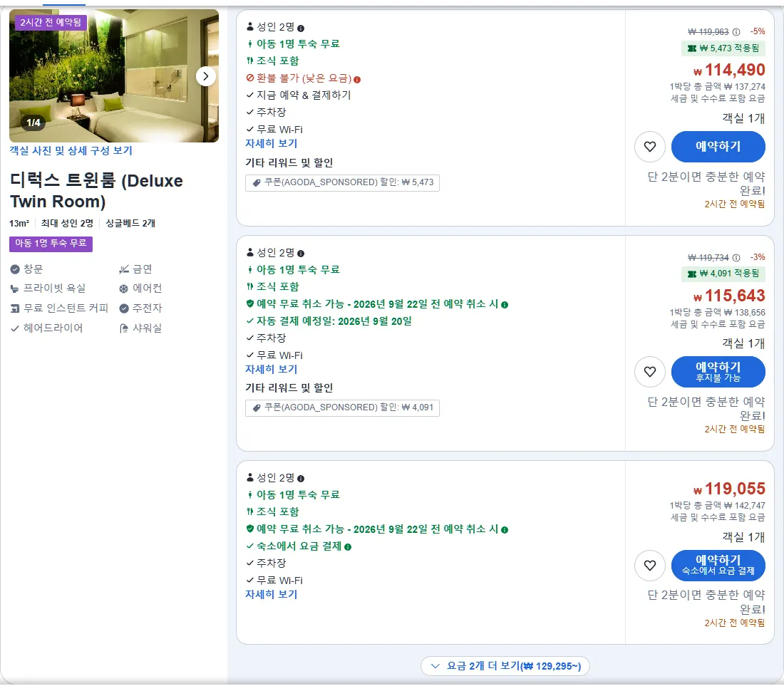Click the 1/4 photo counter
This screenshot has width=784, height=686.
point(33,123)
